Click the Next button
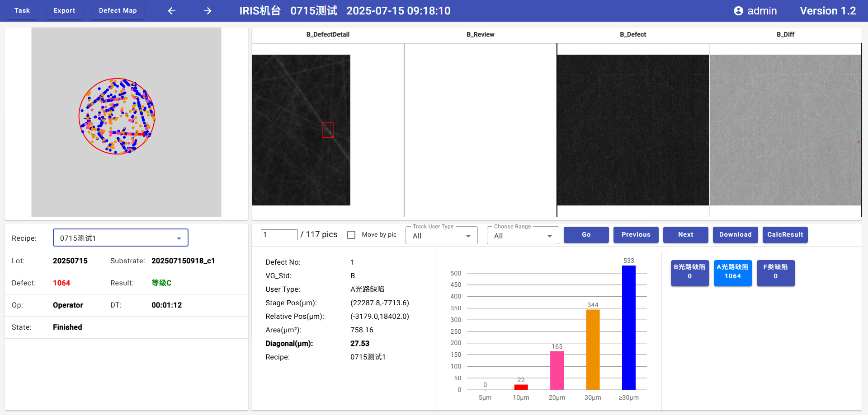The width and height of the screenshot is (868, 415). pos(686,235)
